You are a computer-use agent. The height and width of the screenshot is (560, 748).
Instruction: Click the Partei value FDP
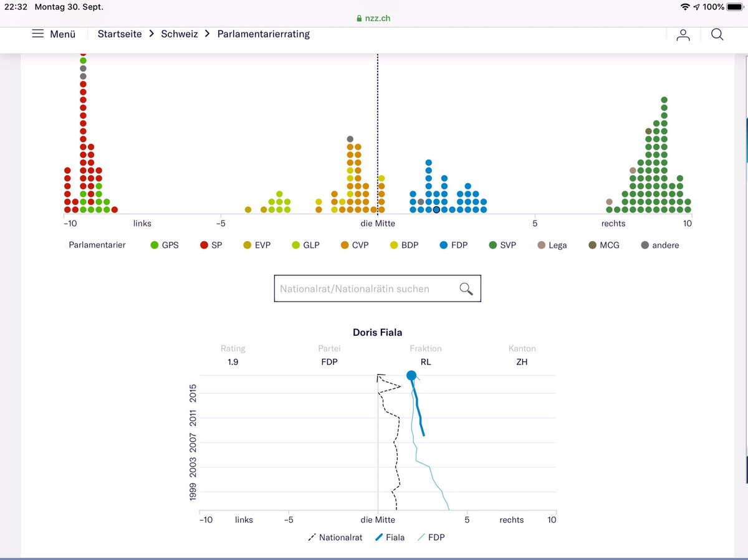(x=329, y=362)
